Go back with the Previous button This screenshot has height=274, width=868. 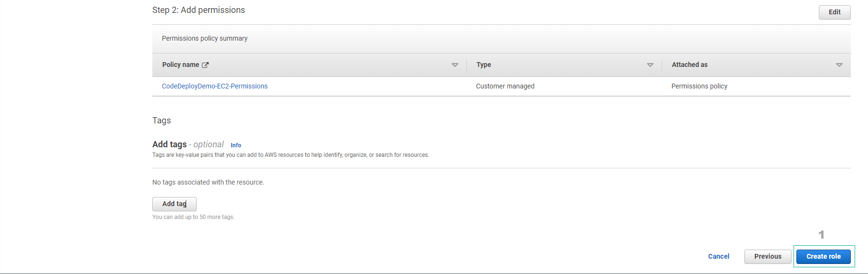pyautogui.click(x=768, y=256)
